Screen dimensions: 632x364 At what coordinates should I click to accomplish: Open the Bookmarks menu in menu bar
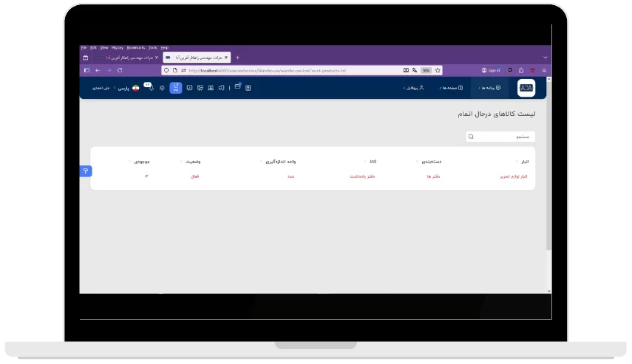(x=135, y=47)
